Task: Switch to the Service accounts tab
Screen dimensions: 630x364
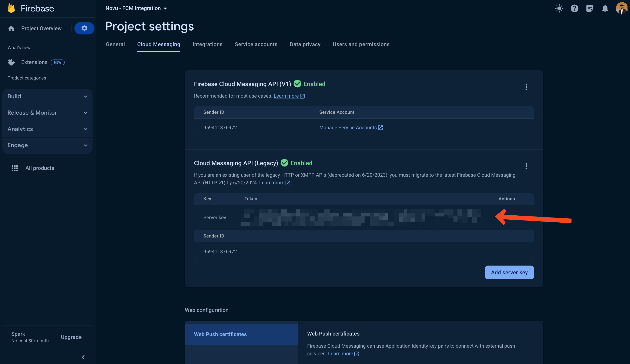Action: (256, 44)
